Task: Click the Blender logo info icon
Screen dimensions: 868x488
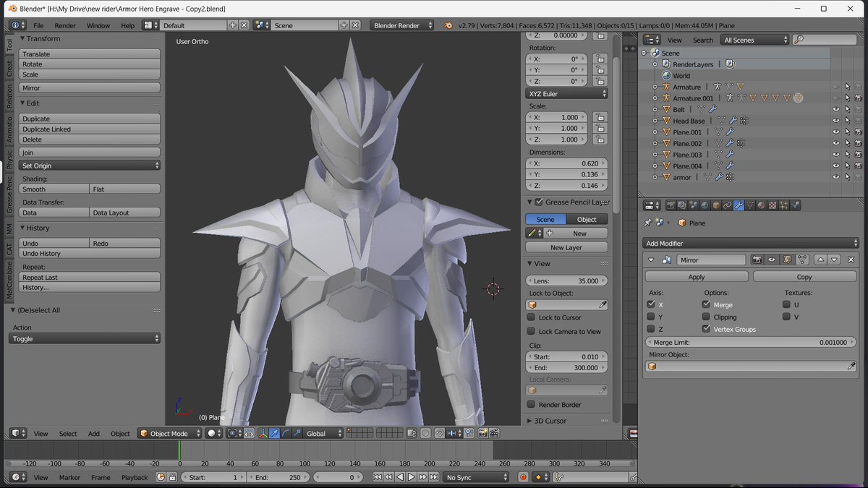Action: point(449,25)
